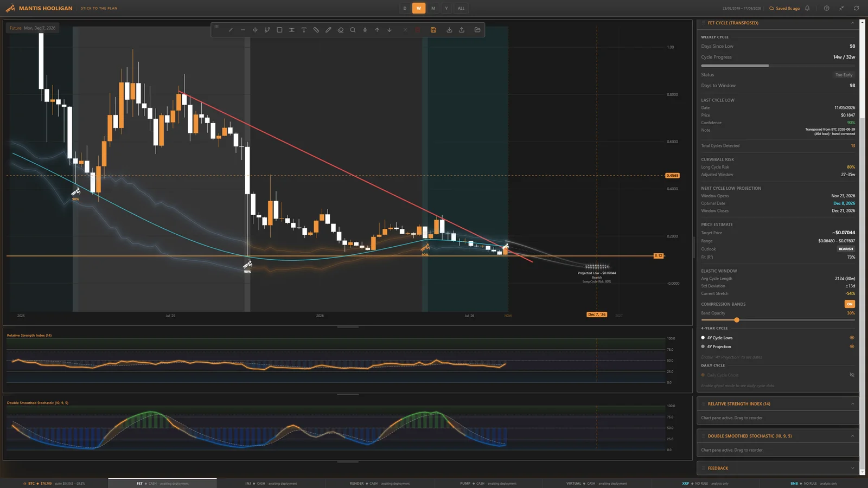This screenshot has width=868, height=488.
Task: Collapse the Double Smoothed Stochastic panel chevron
Action: (852, 436)
